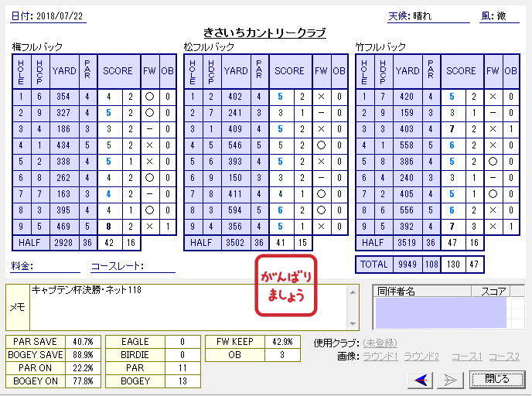The image size is (532, 396).
Task: Click the 竹 HALF yardage 3519
Action: (x=408, y=243)
